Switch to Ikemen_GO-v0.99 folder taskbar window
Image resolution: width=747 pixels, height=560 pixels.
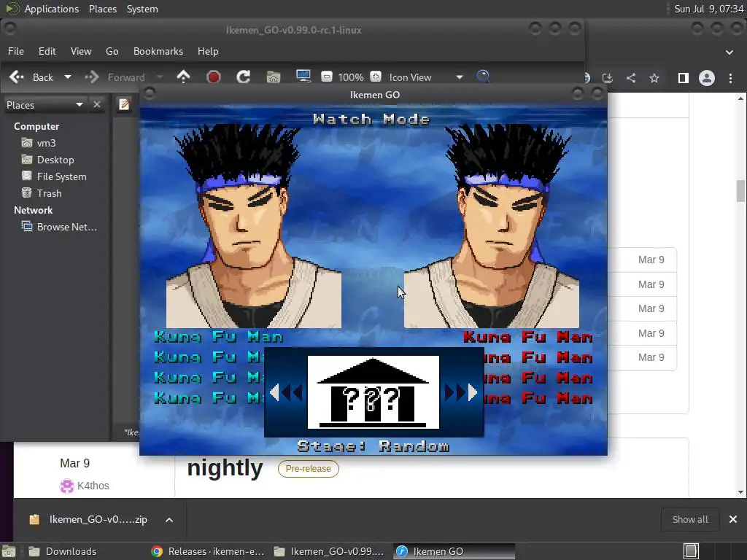click(330, 551)
